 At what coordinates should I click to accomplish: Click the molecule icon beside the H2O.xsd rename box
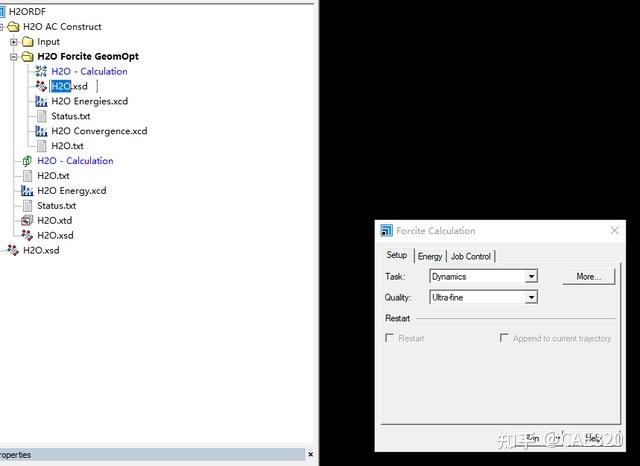41,86
